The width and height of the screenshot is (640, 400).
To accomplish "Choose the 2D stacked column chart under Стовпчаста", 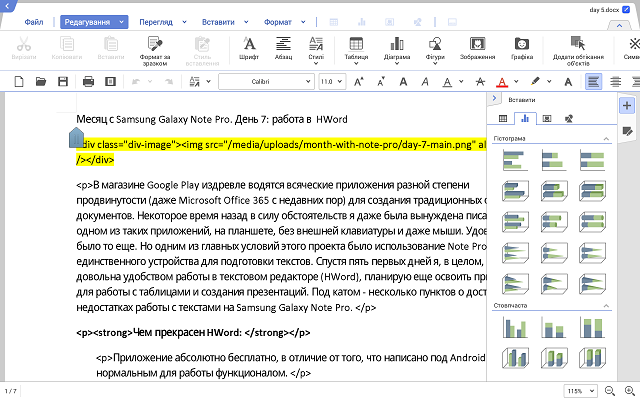I will pos(553,327).
